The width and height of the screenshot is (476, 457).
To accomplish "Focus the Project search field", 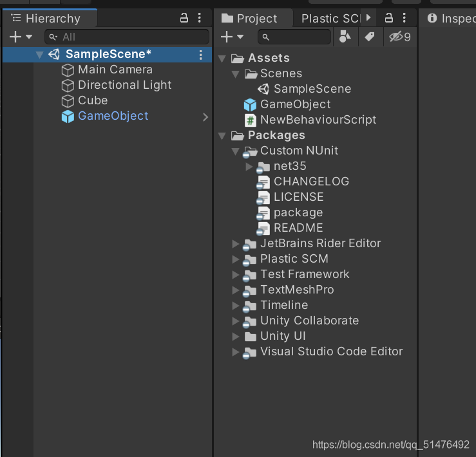I will point(294,37).
